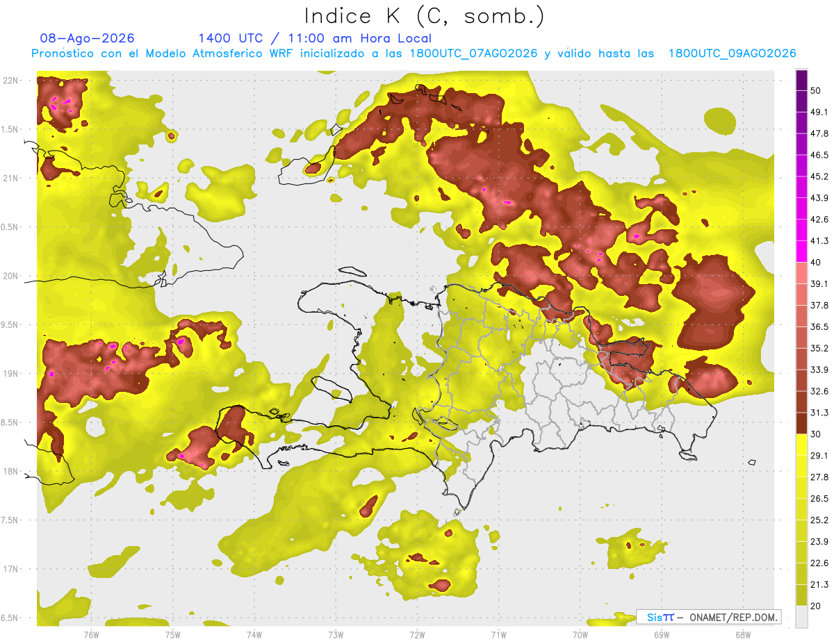Image resolution: width=834 pixels, height=644 pixels.
Task: Click the colorbar value '21.3'
Action: coord(819,584)
